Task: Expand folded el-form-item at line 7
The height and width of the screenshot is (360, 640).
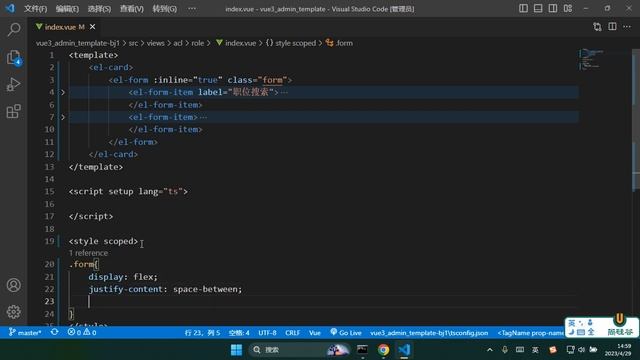Action: [x=63, y=117]
